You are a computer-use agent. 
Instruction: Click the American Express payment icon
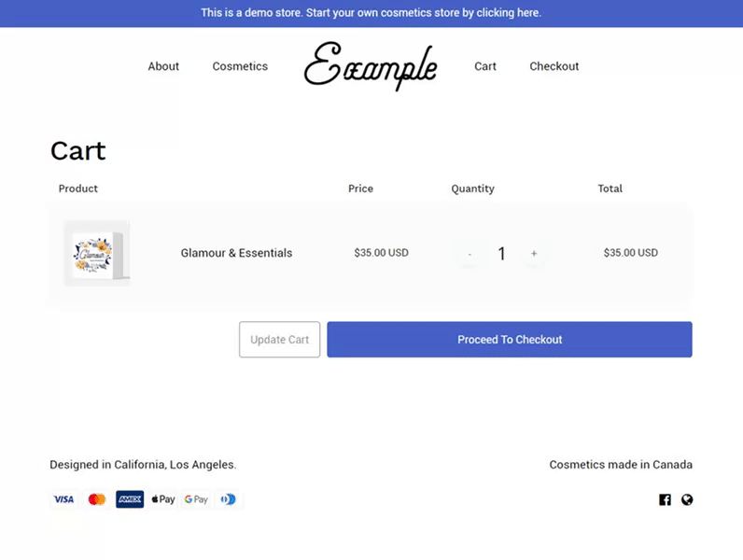click(x=130, y=499)
